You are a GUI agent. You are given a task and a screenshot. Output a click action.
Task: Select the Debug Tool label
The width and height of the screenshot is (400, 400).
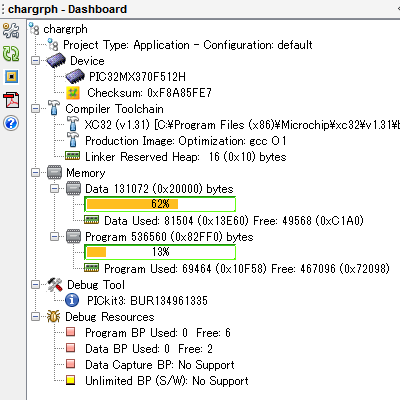click(x=96, y=285)
